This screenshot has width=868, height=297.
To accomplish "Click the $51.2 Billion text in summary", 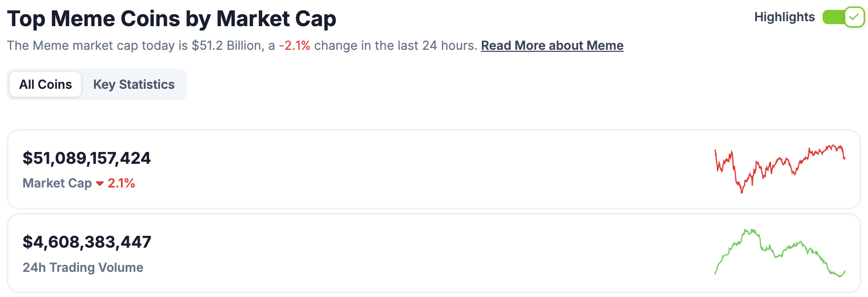I will pos(228,45).
